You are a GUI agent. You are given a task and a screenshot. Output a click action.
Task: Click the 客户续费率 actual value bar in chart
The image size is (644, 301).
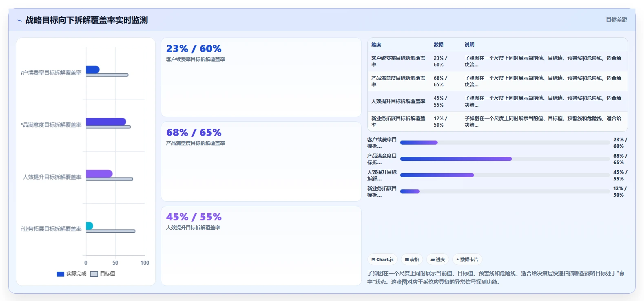(x=93, y=70)
